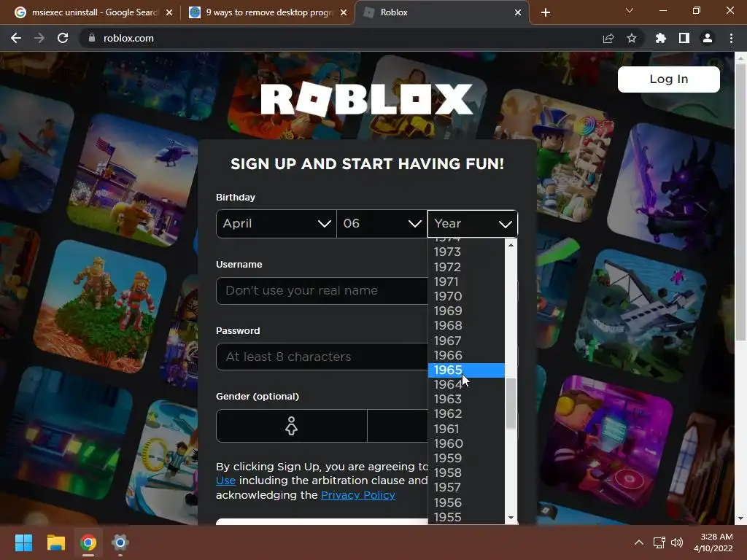Bookmark this page with the star icon
The image size is (747, 560).
click(x=632, y=38)
